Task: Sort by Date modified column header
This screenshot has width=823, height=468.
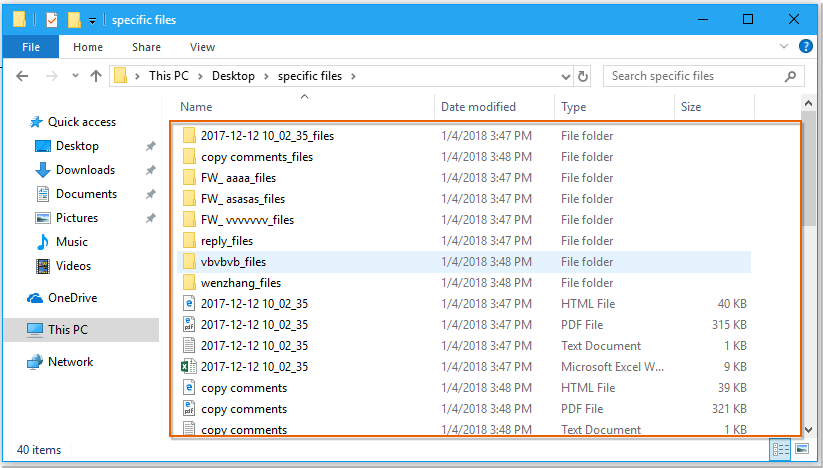Action: pyautogui.click(x=478, y=107)
